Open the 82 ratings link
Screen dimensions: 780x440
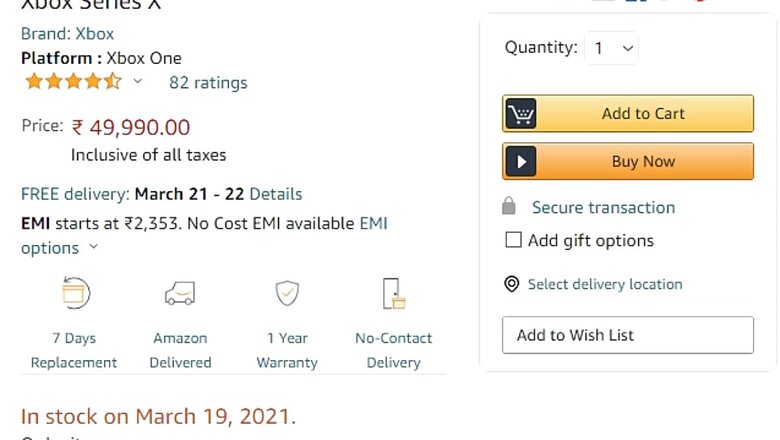coord(208,82)
